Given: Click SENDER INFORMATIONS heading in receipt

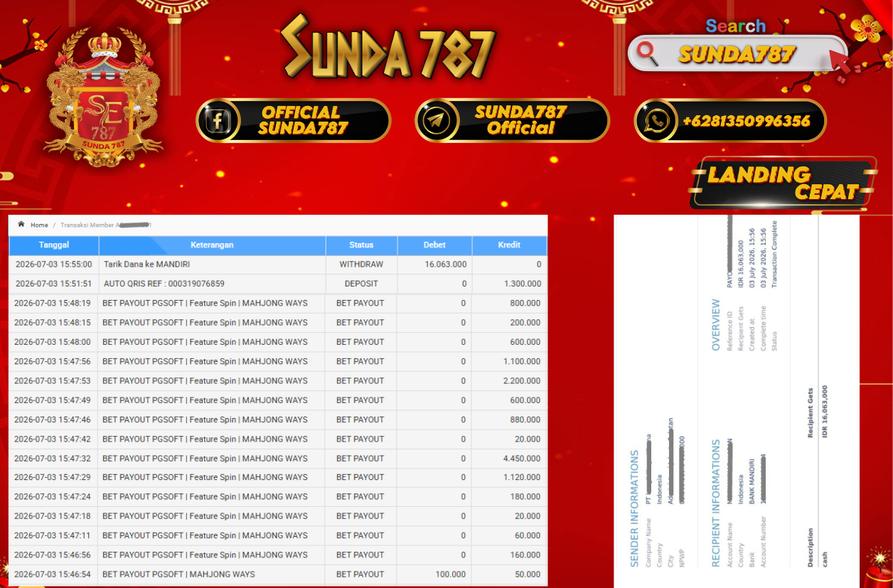Looking at the screenshot, I should (x=635, y=508).
